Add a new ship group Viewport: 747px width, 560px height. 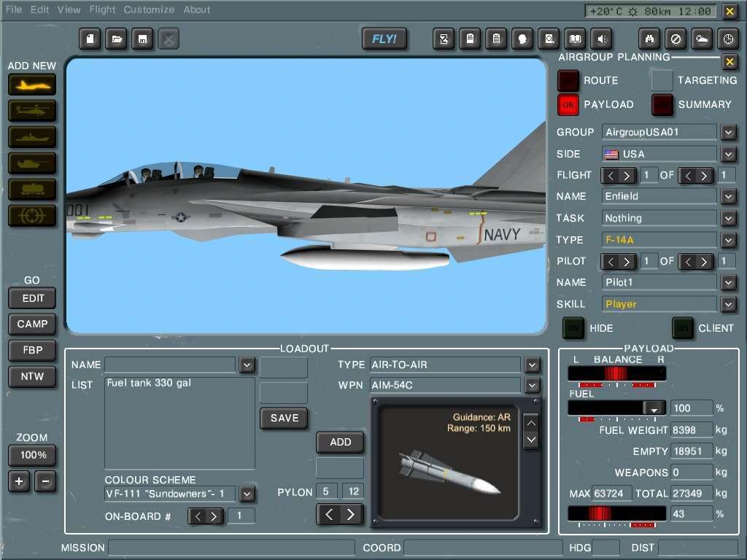tap(31, 136)
